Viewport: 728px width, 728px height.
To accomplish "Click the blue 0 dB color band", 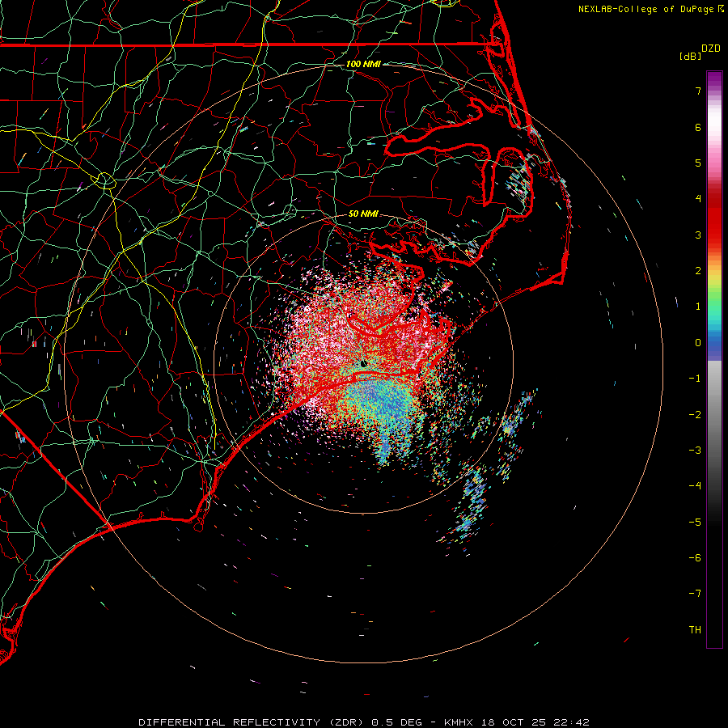I will [714, 344].
